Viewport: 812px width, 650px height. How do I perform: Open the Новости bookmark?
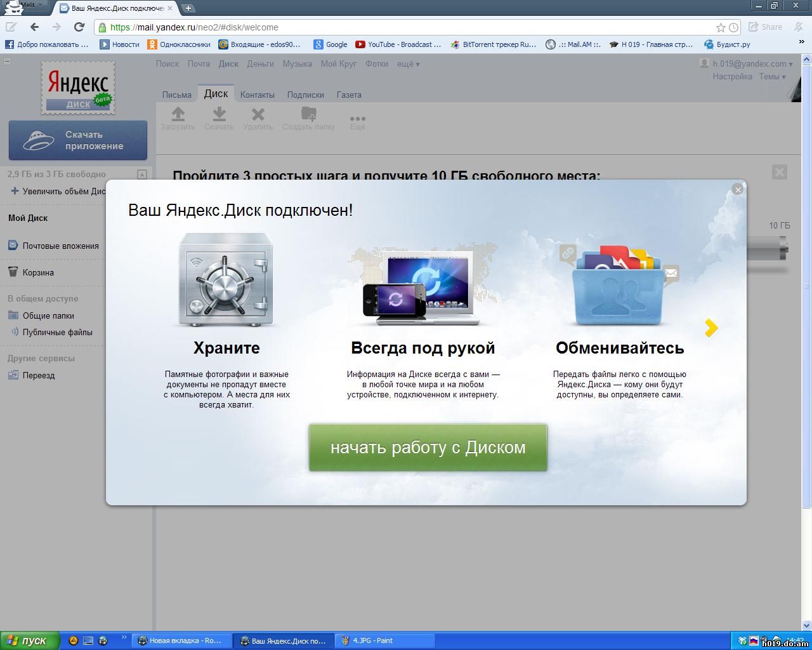[120, 44]
